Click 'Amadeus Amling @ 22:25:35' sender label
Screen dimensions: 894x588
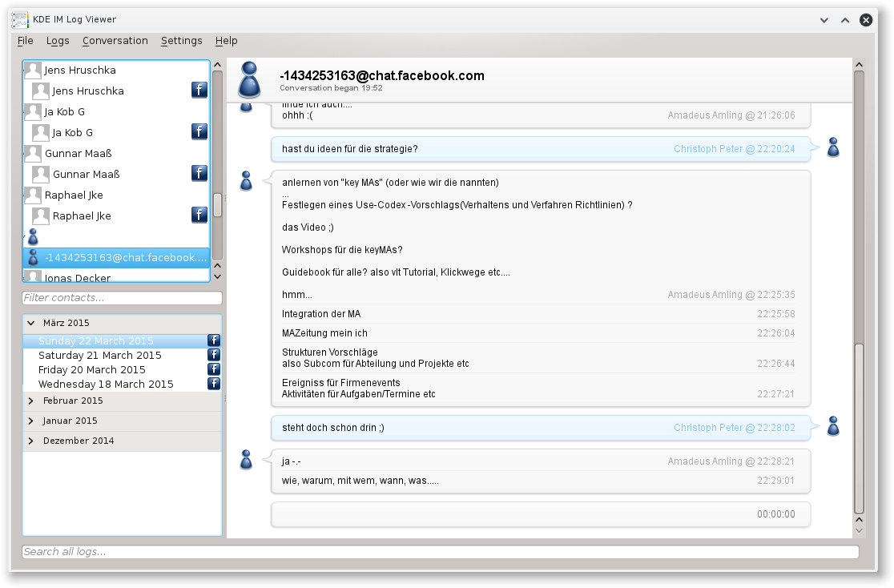[731, 295]
